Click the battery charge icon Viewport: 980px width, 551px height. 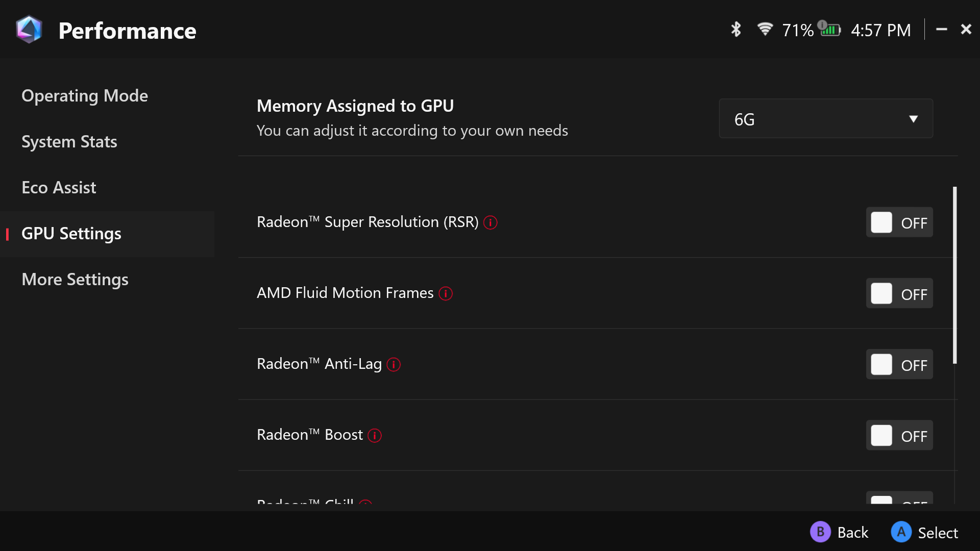point(830,29)
